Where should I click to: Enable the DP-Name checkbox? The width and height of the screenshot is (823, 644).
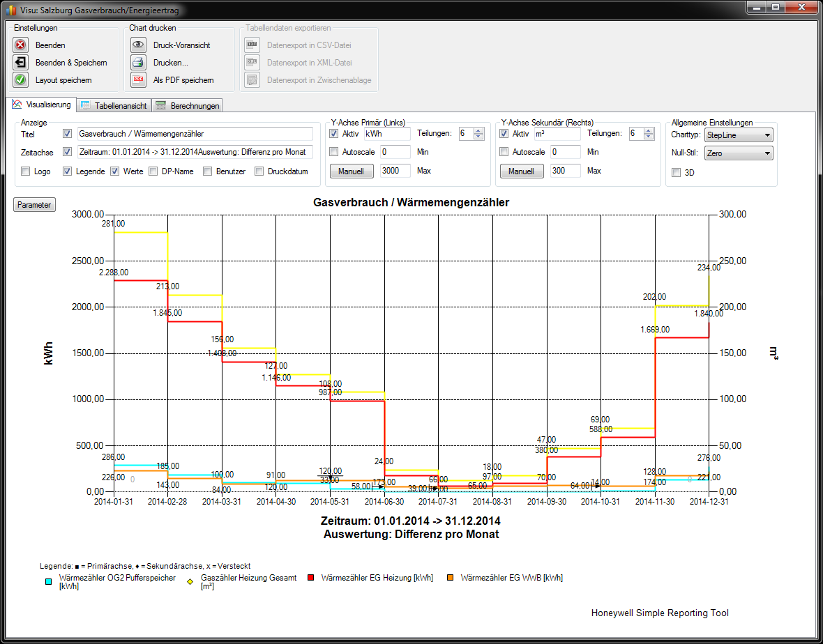coord(153,171)
